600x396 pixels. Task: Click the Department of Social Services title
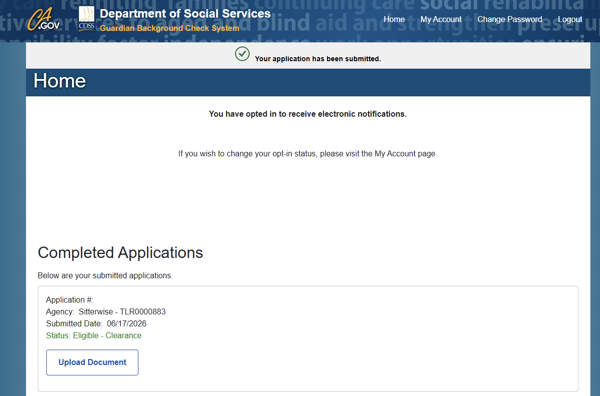click(185, 14)
